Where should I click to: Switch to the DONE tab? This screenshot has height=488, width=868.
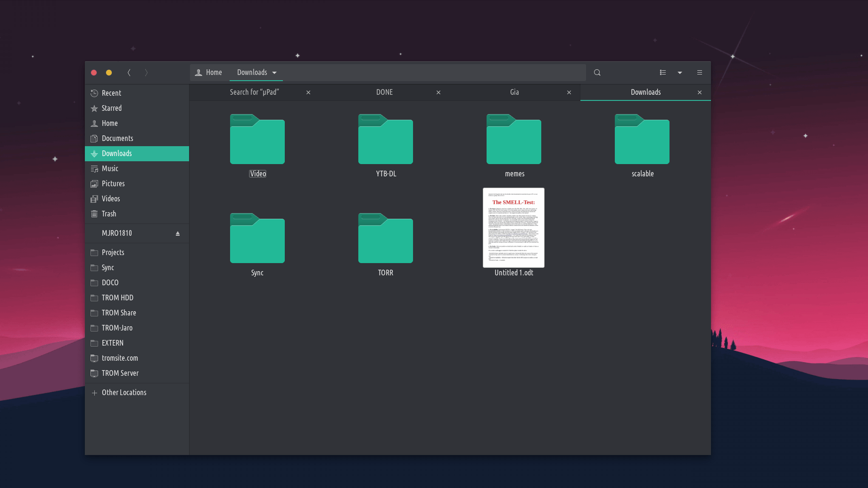[384, 92]
